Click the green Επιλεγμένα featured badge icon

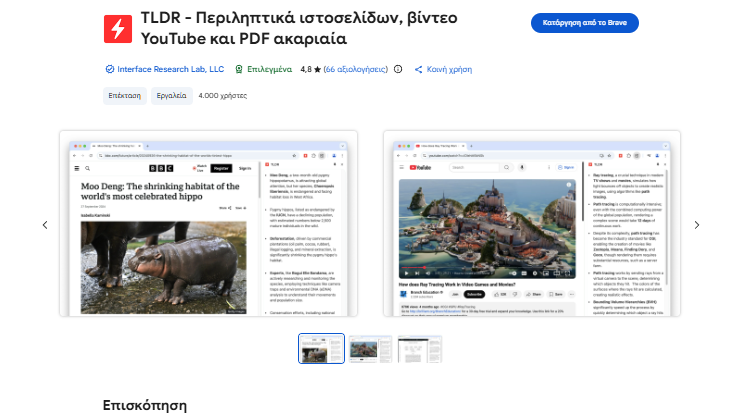click(x=239, y=69)
